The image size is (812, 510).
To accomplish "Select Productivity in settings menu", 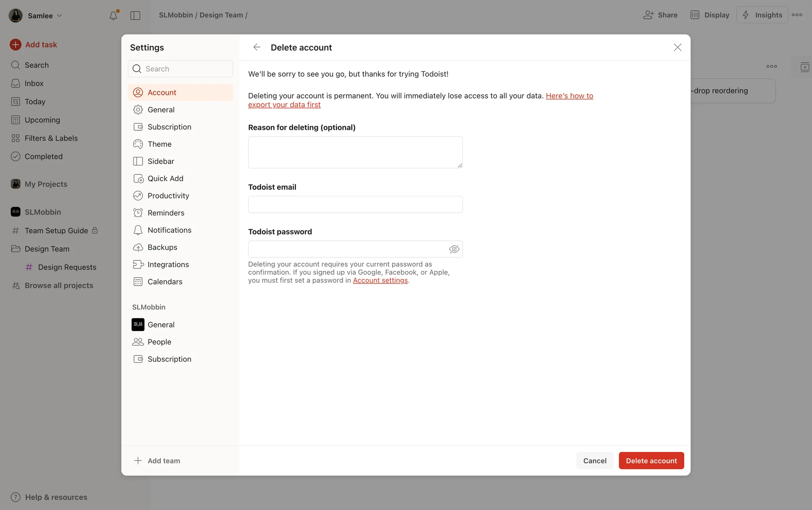I will click(x=168, y=196).
